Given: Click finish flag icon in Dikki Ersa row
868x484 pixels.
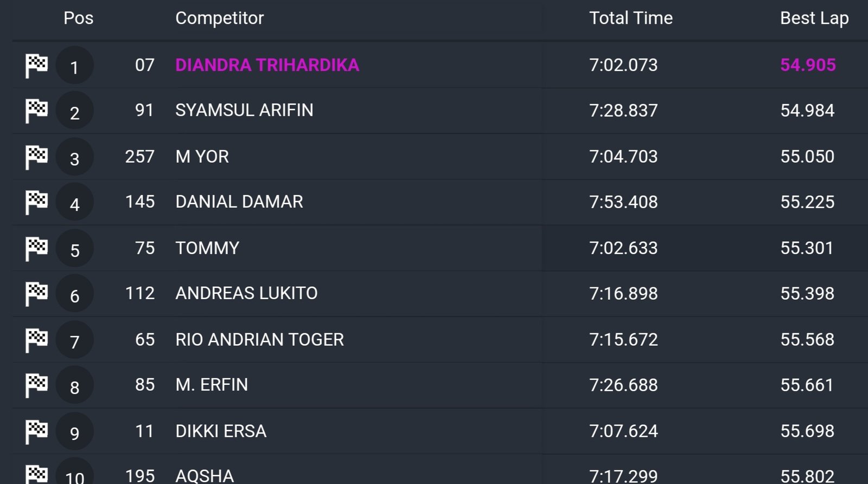Looking at the screenshot, I should click(36, 432).
